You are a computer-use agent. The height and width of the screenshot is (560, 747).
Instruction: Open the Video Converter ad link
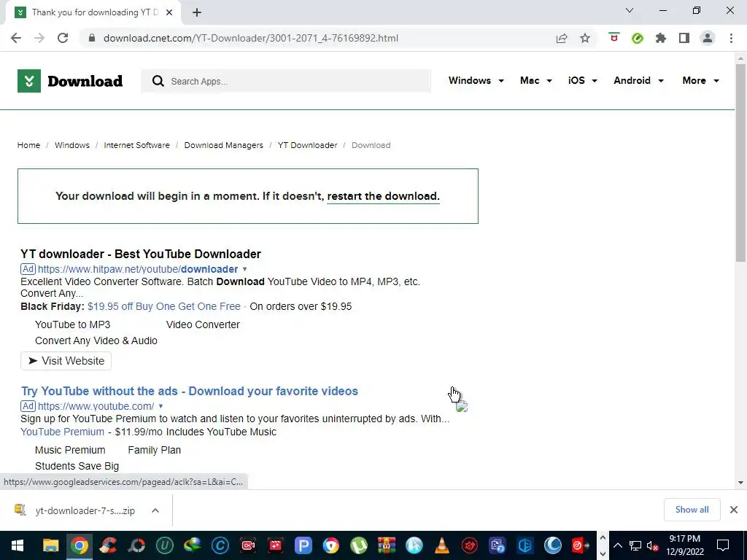[x=203, y=324]
